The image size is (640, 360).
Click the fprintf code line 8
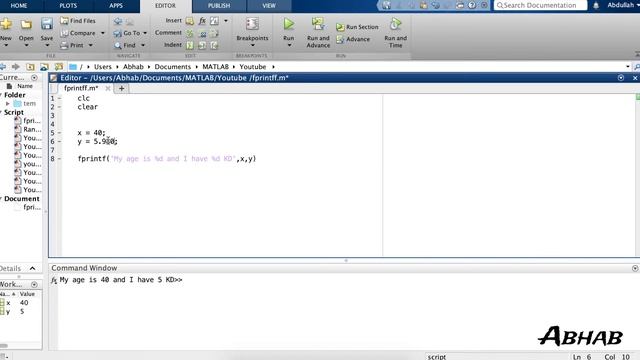pyautogui.click(x=167, y=158)
